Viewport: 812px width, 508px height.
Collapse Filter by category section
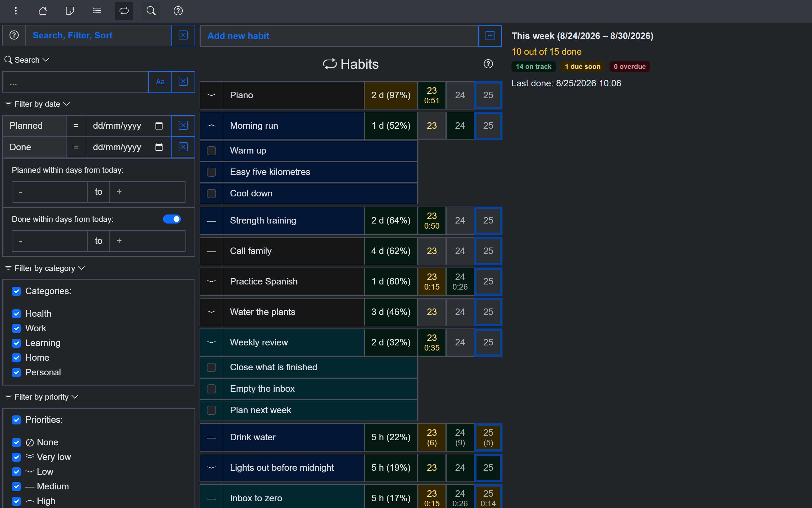click(x=45, y=268)
